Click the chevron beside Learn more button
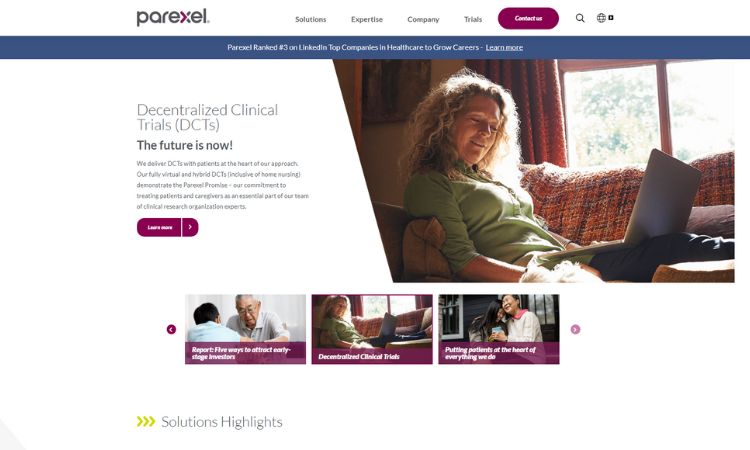 pos(190,227)
